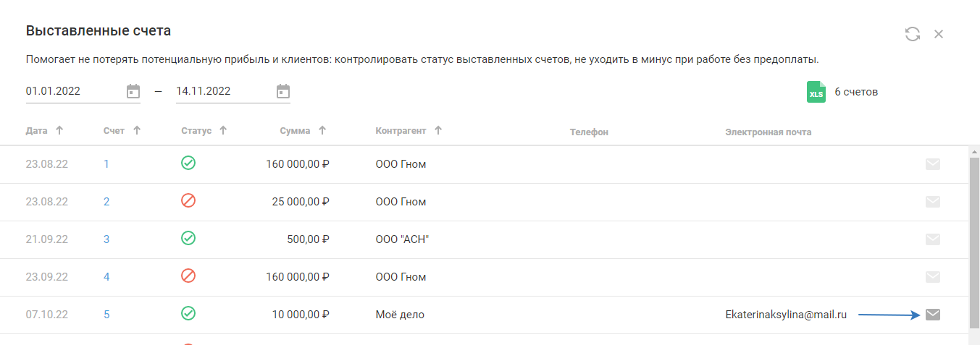Click the start date field 01.01.2022
This screenshot has width=980, height=345.
72,91
